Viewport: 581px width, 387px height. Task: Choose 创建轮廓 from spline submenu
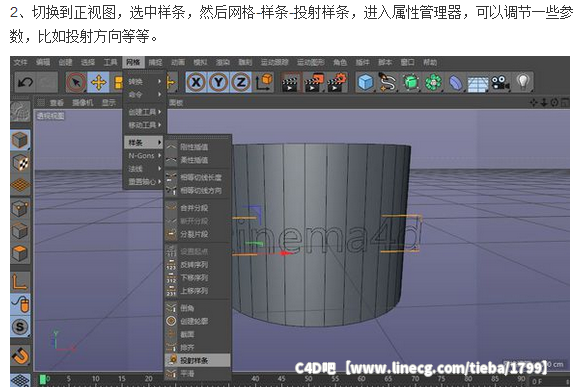pyautogui.click(x=197, y=321)
